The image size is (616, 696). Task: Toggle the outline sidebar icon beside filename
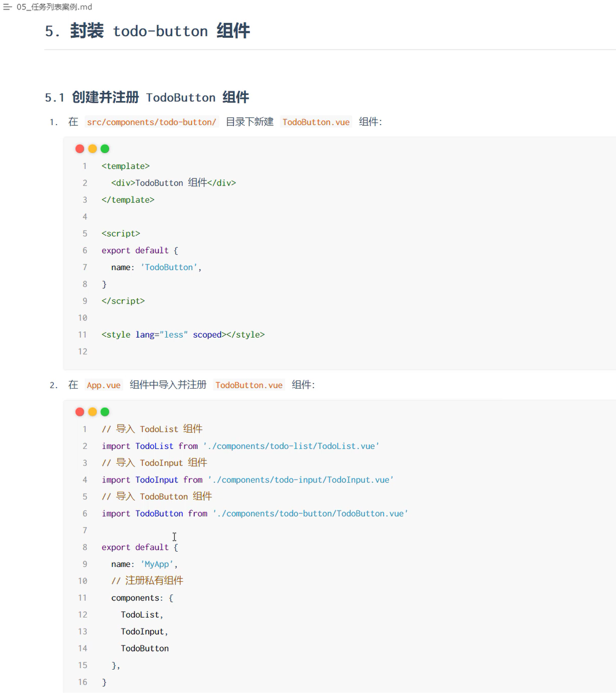pos(7,7)
